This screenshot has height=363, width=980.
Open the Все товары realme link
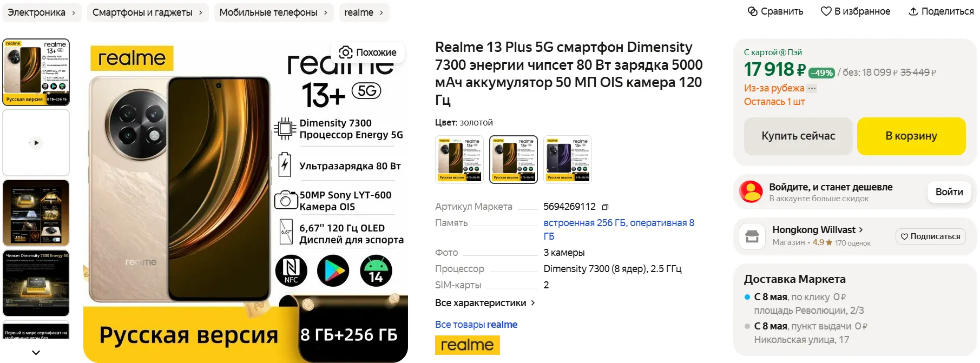click(476, 325)
